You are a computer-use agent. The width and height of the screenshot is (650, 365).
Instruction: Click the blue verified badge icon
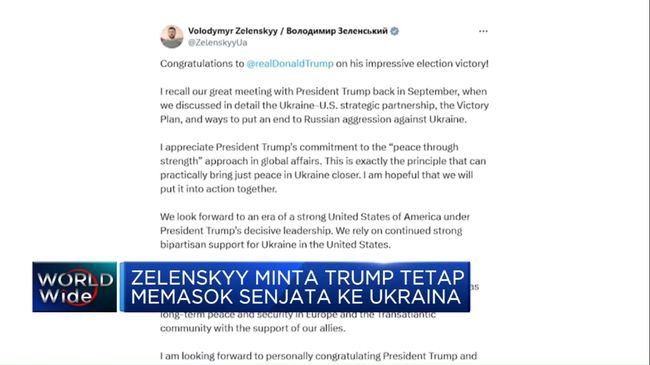395,31
